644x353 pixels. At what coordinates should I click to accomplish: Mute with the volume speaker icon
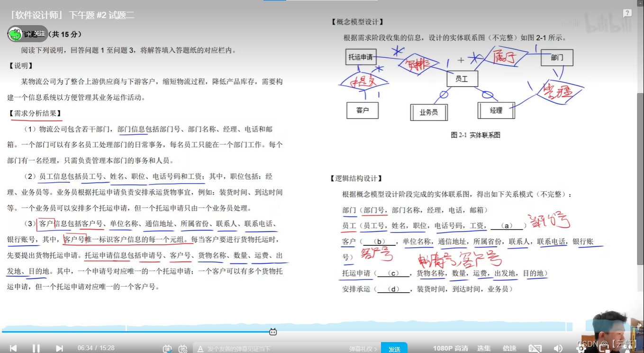(558, 348)
